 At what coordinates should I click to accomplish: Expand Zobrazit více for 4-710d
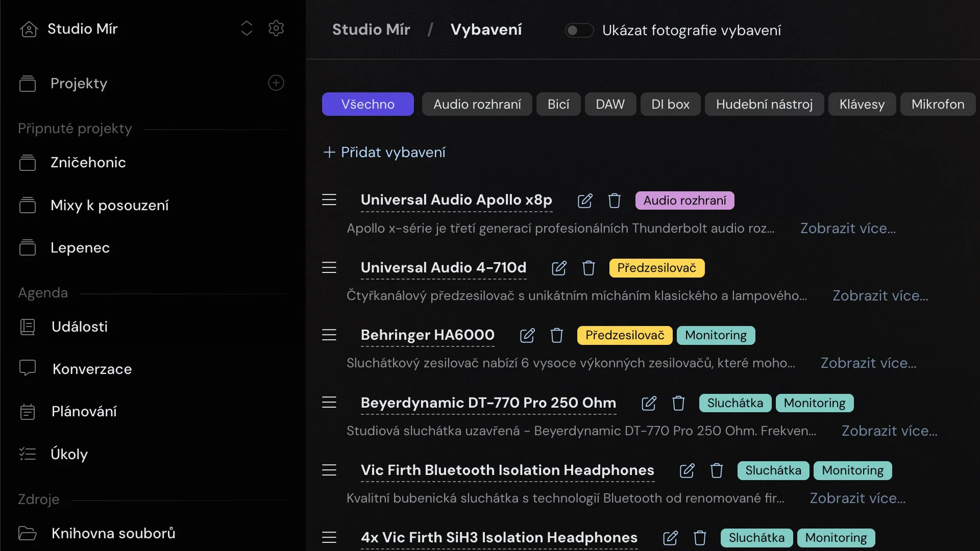pos(880,295)
